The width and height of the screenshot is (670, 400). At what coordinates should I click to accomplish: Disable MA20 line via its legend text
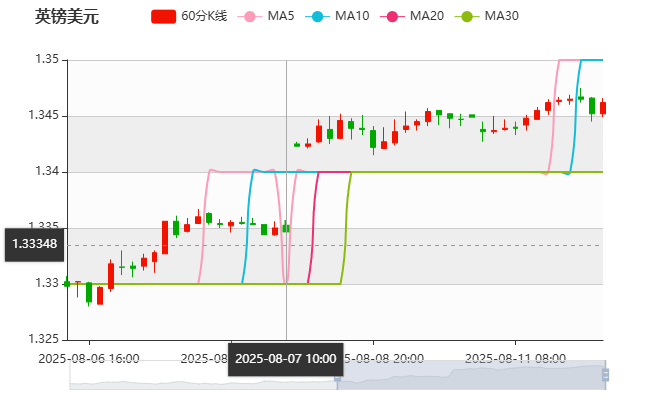coord(427,16)
